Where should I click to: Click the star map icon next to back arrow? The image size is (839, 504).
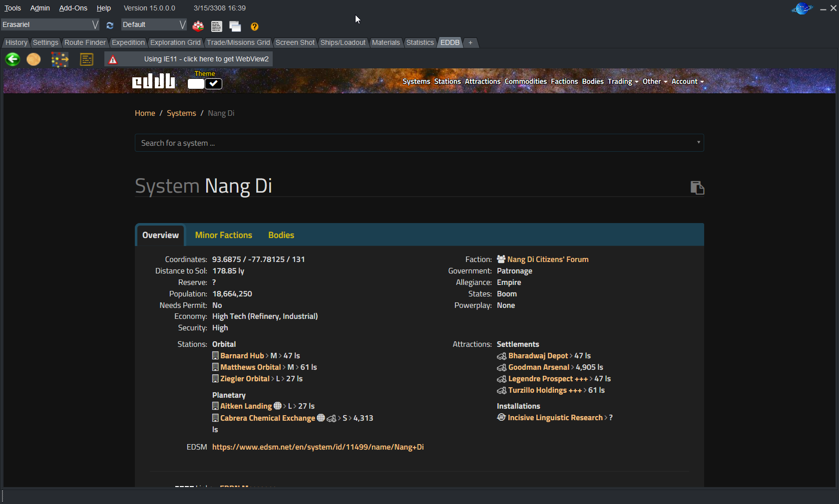60,59
